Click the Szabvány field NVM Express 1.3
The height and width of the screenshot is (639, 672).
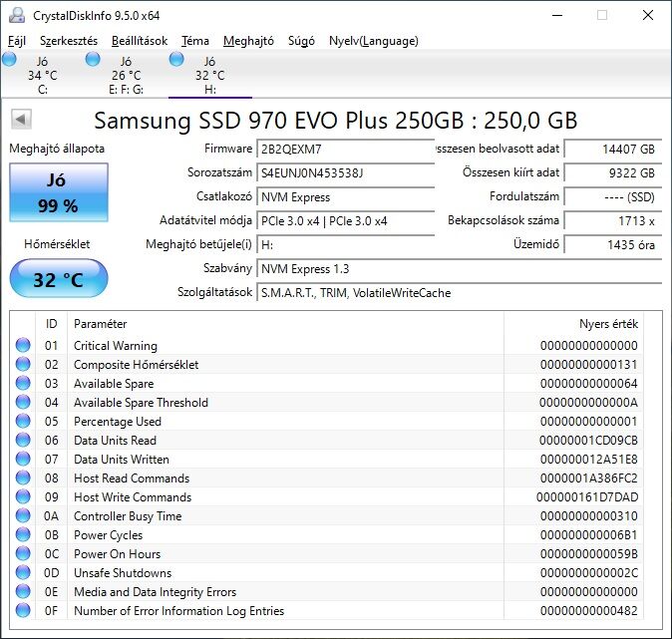(460, 269)
